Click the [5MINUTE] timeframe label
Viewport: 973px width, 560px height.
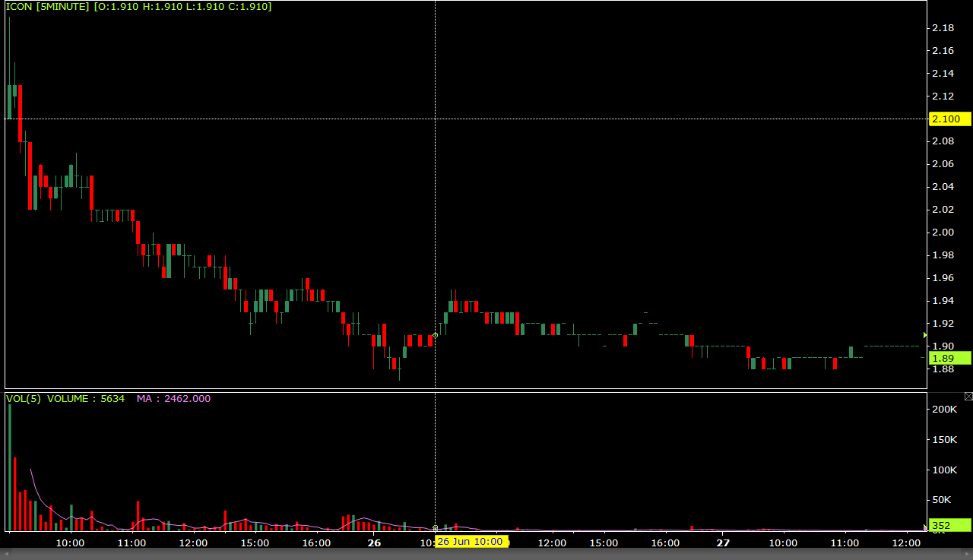tap(63, 6)
